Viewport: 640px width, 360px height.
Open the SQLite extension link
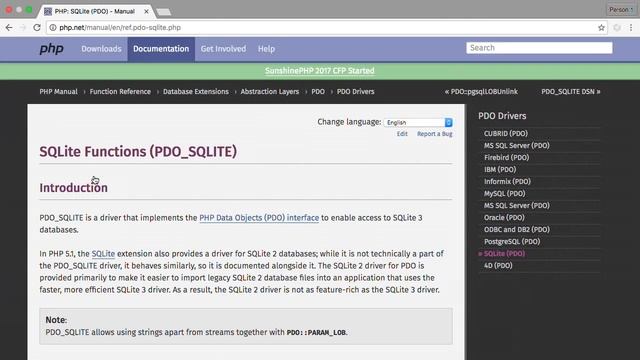103,254
